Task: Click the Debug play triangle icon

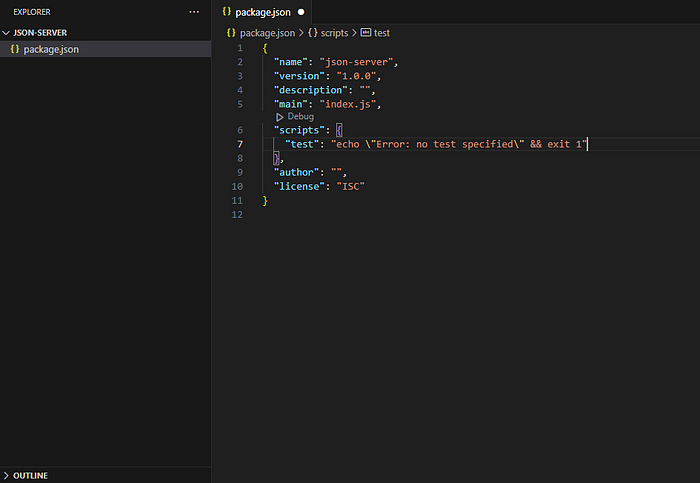Action: (279, 117)
